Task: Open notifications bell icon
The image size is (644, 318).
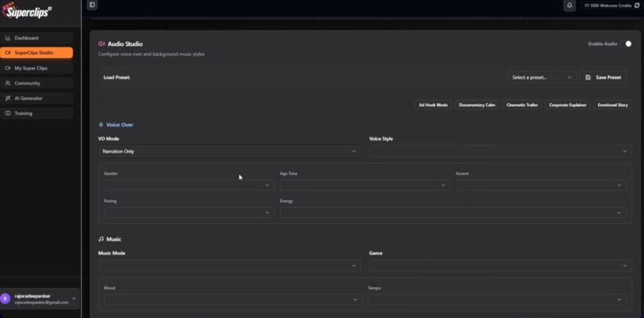Action: pos(569,5)
